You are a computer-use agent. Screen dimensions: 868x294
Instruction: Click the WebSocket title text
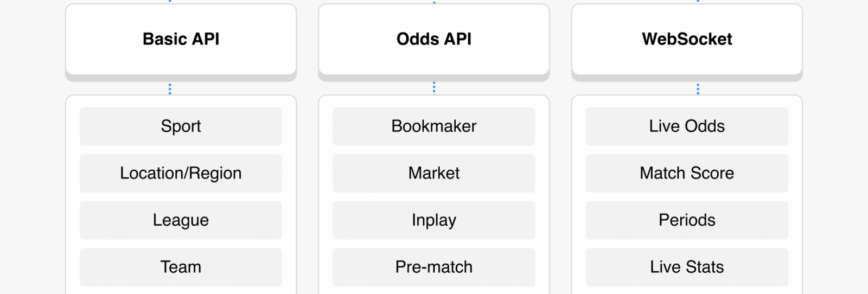click(687, 39)
